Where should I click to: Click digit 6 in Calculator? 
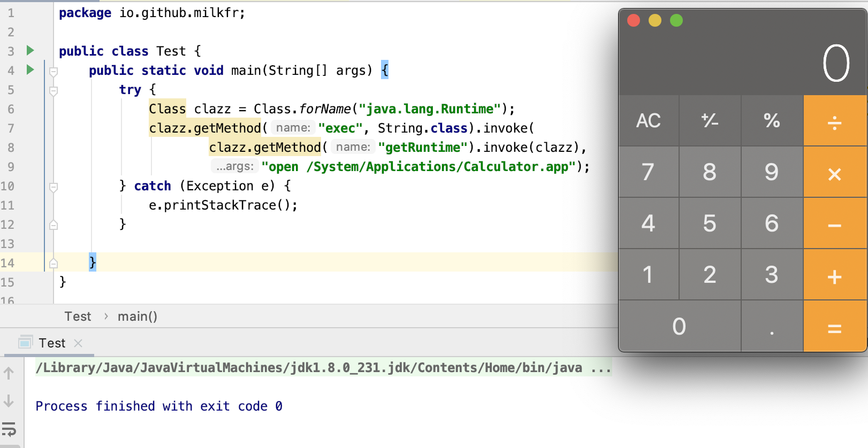[x=772, y=223]
